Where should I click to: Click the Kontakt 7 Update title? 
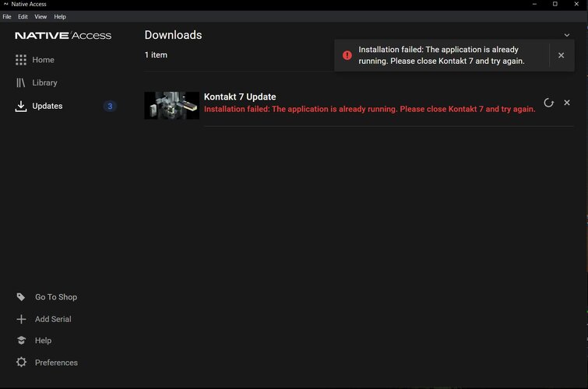click(x=240, y=96)
